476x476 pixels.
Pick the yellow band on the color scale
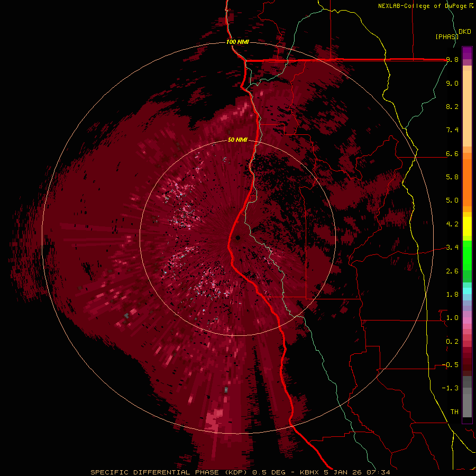tap(467, 226)
